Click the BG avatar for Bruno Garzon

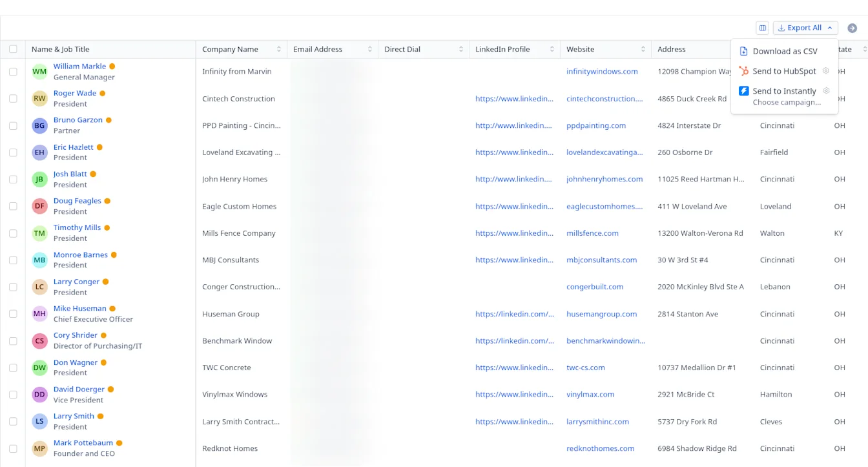point(40,125)
